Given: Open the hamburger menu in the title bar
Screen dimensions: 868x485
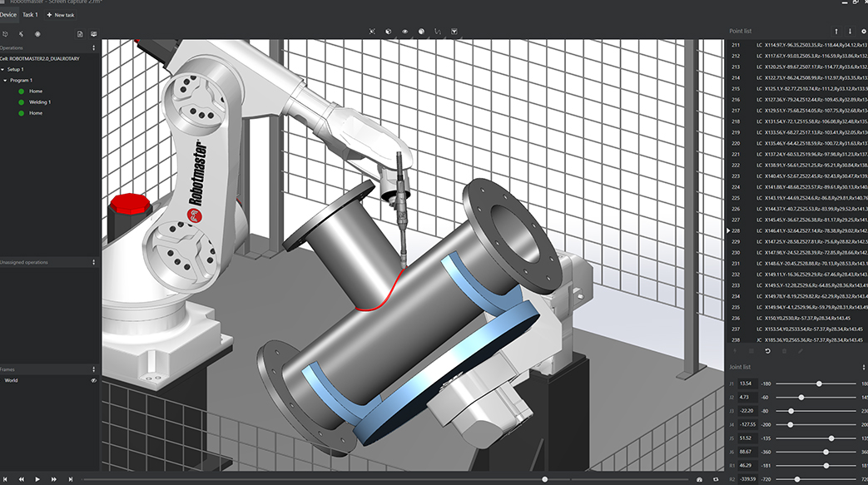Looking at the screenshot, I should coord(2,2).
